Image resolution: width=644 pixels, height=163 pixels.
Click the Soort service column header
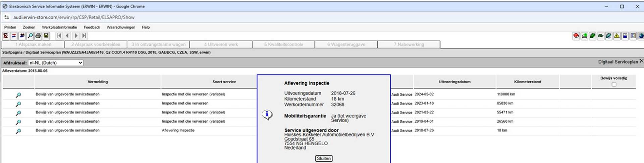(x=224, y=82)
